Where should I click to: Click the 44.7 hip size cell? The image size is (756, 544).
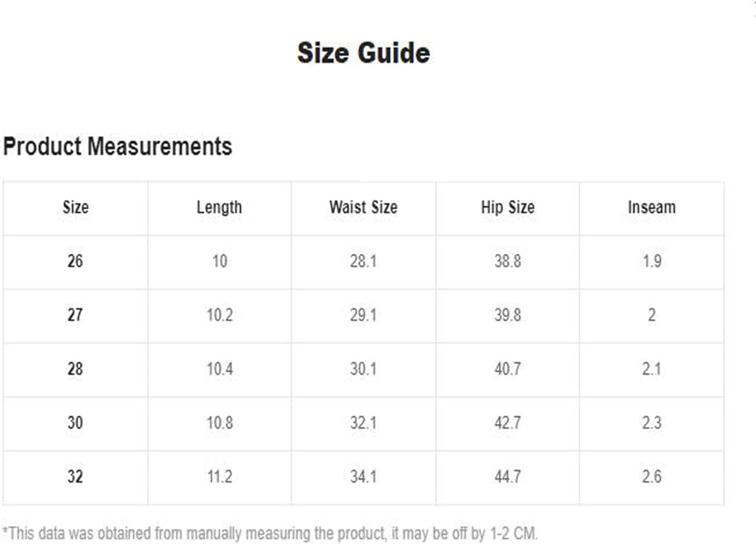(508, 477)
